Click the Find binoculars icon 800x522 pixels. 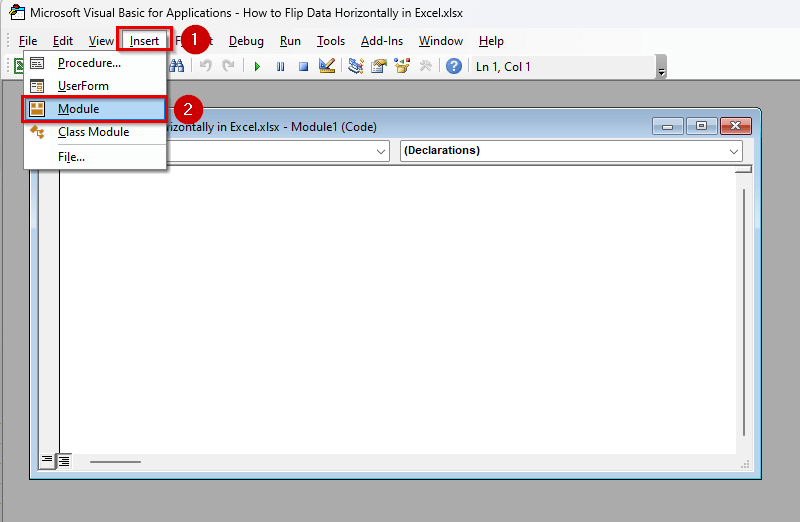pyautogui.click(x=177, y=66)
